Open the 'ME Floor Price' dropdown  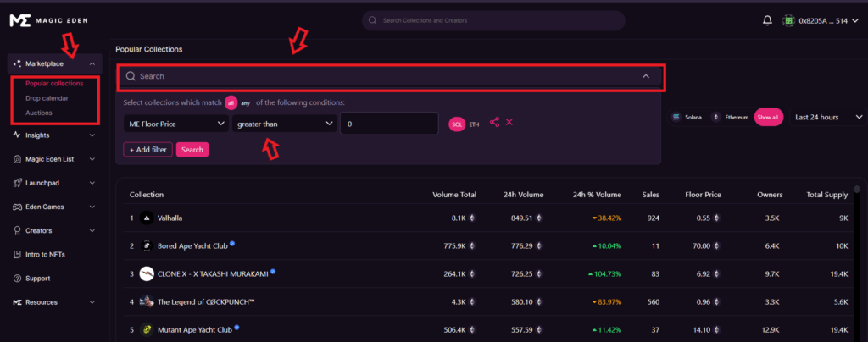tap(175, 124)
